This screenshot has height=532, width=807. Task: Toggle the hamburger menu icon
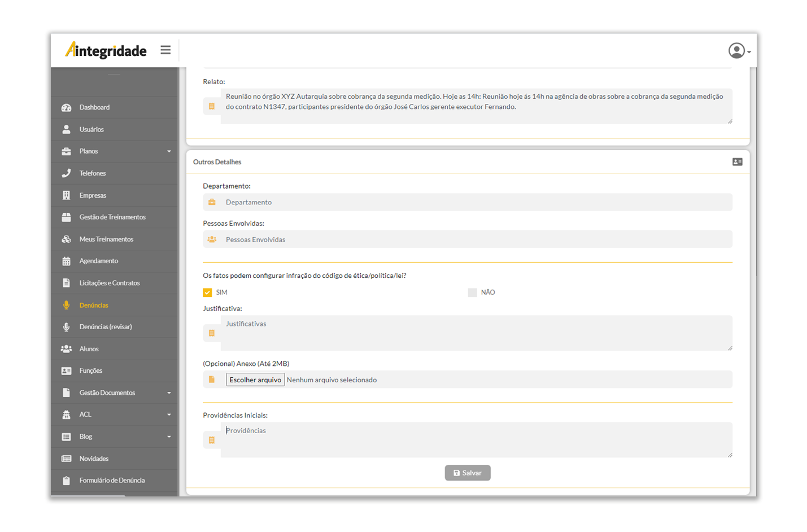165,50
